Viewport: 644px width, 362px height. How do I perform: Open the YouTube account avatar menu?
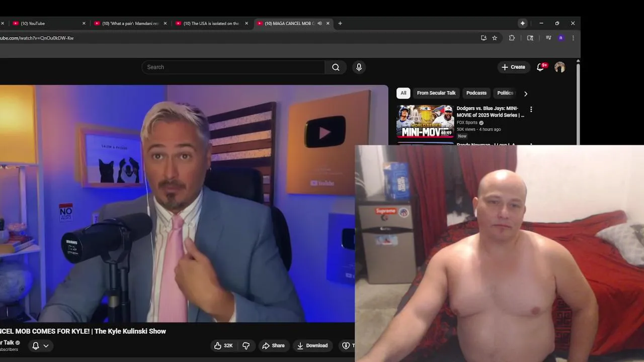[559, 67]
